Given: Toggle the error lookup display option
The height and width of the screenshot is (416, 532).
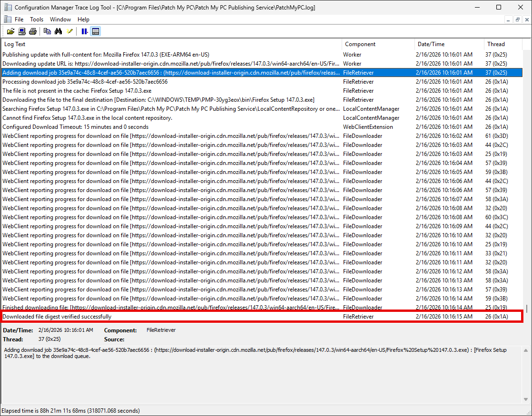Looking at the screenshot, I should (x=95, y=31).
